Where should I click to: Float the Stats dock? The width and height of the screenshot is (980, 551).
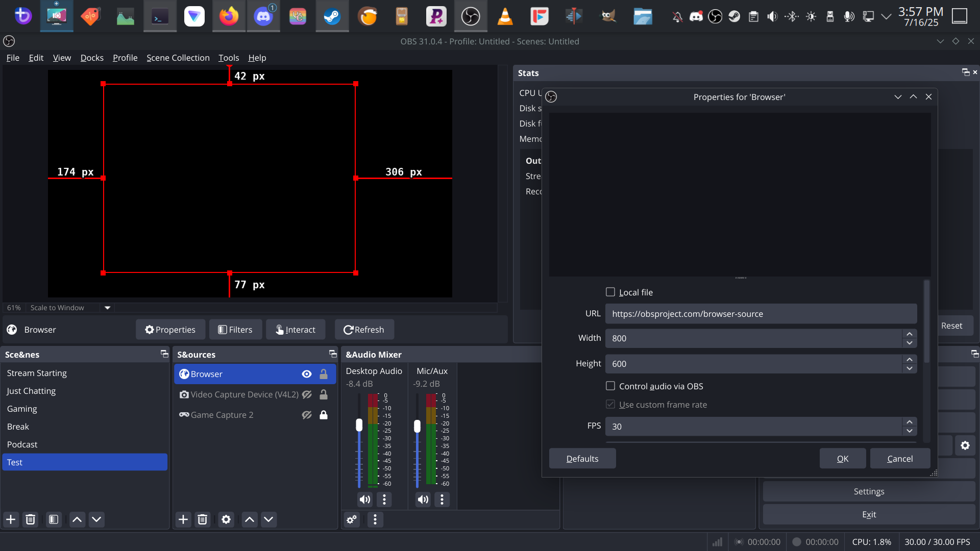(x=965, y=72)
